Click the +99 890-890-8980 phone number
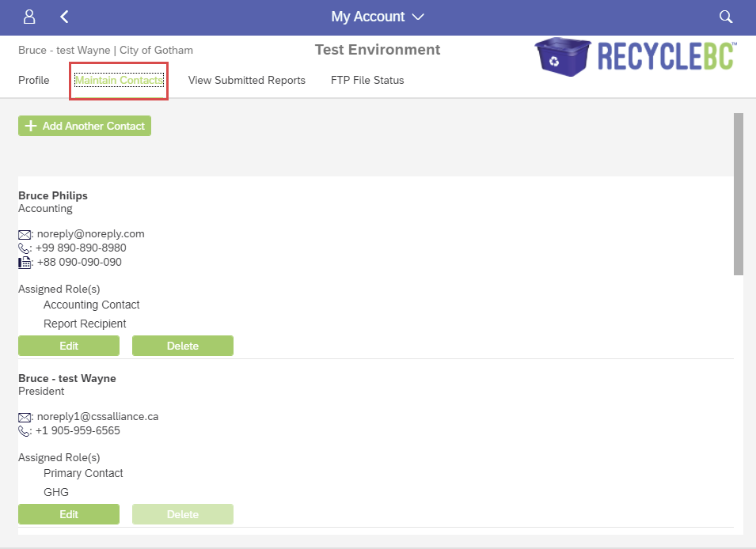This screenshot has width=756, height=549. [x=81, y=248]
